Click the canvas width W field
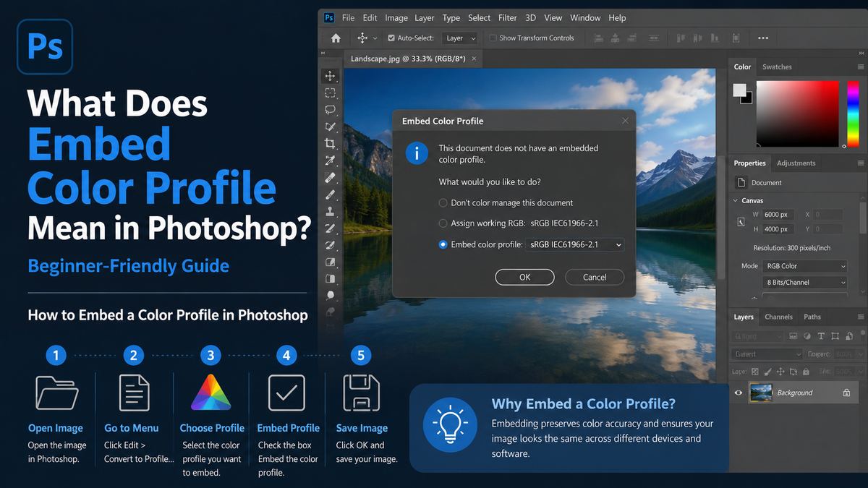The image size is (868, 488). [777, 215]
